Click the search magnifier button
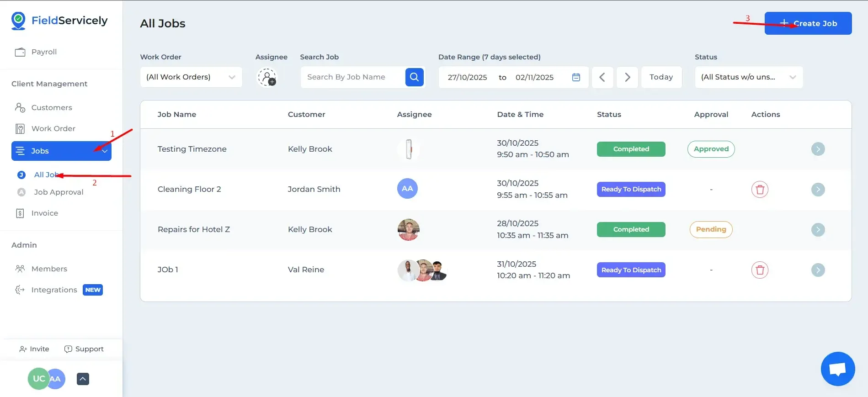This screenshot has height=397, width=868. [414, 77]
